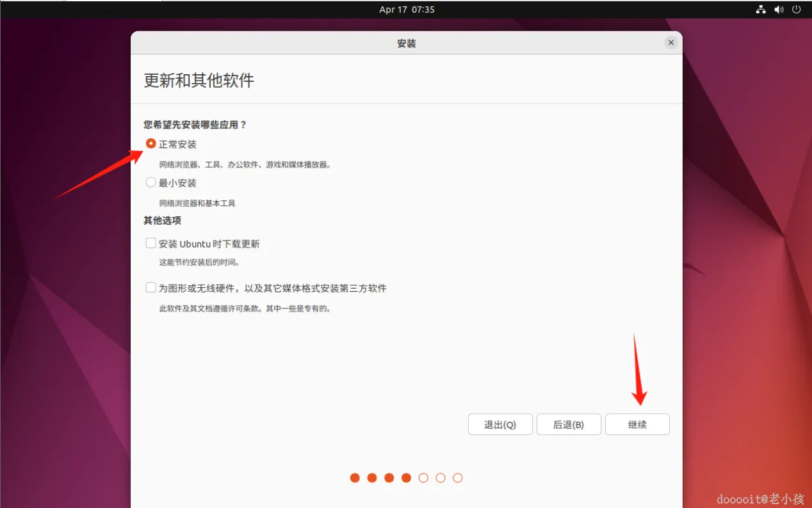Open the calendar via "Apr 17 07:35"
This screenshot has height=508, width=812.
(x=405, y=9)
